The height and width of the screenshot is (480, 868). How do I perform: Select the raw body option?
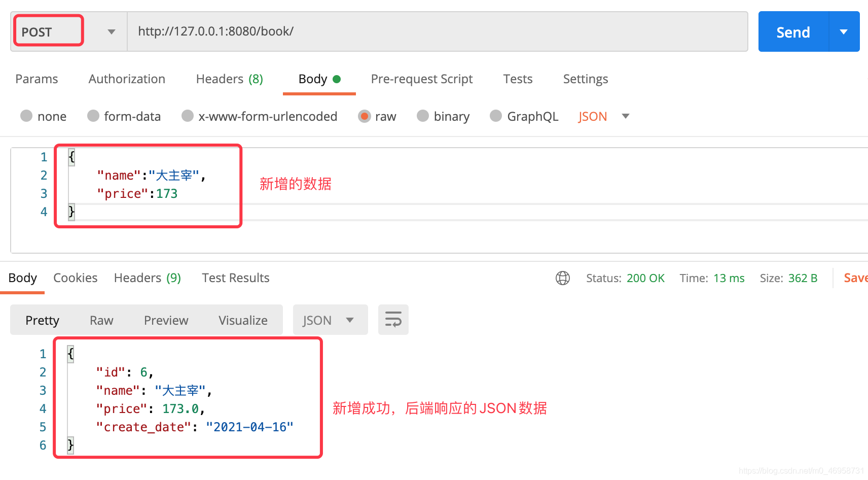point(377,116)
